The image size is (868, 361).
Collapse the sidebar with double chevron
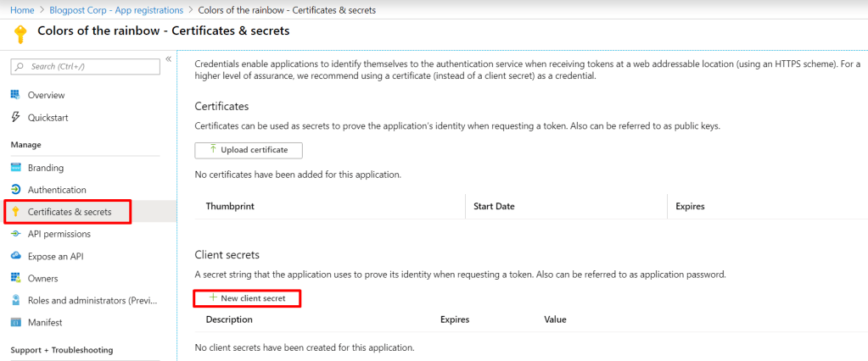click(x=168, y=59)
